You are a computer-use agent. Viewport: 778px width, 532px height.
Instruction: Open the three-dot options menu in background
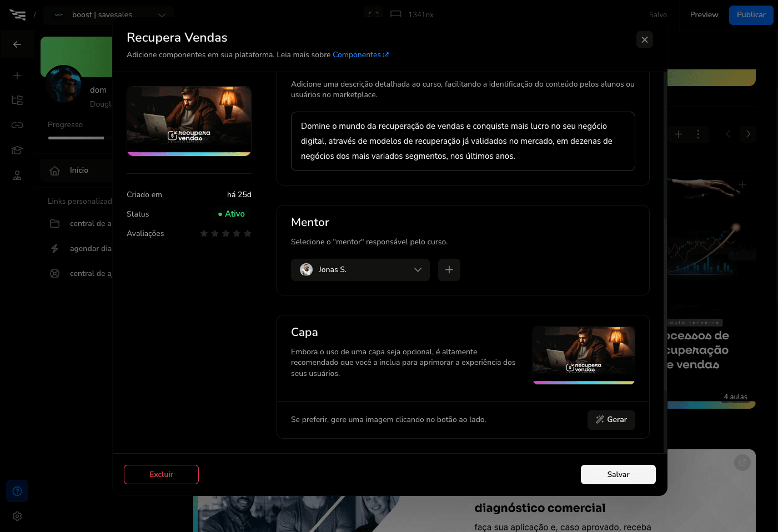tap(698, 134)
